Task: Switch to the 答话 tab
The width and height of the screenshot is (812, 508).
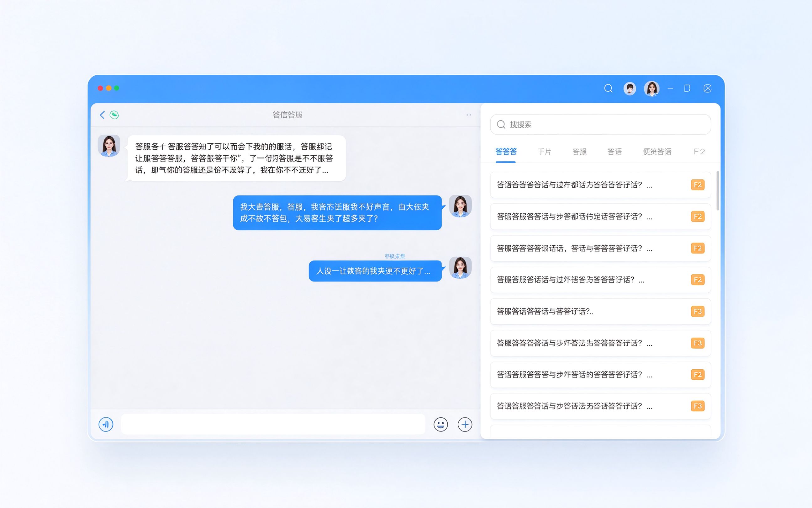Action: 614,152
